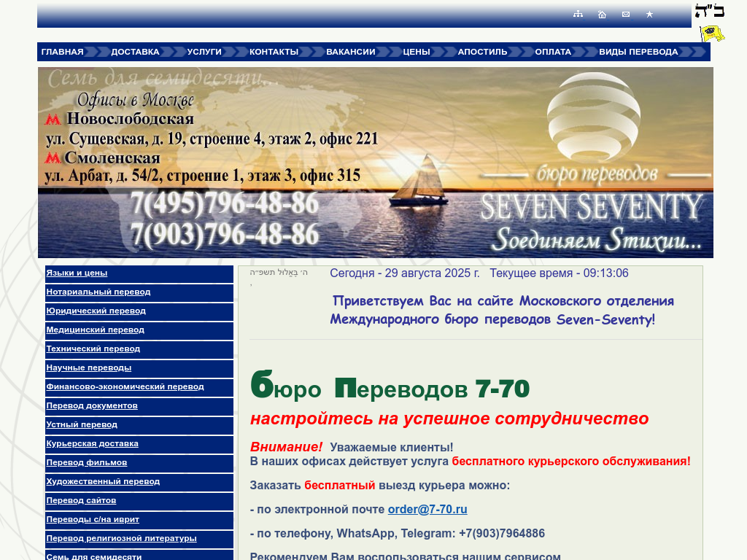747x560 pixels.
Task: Open the УСЛУГИ menu item
Action: click(204, 52)
